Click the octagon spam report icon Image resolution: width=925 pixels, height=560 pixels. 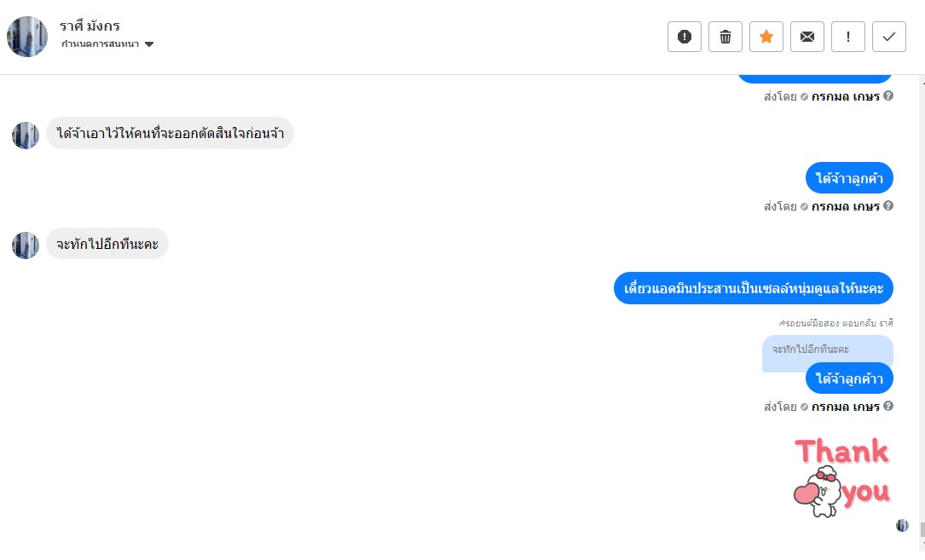click(x=685, y=37)
